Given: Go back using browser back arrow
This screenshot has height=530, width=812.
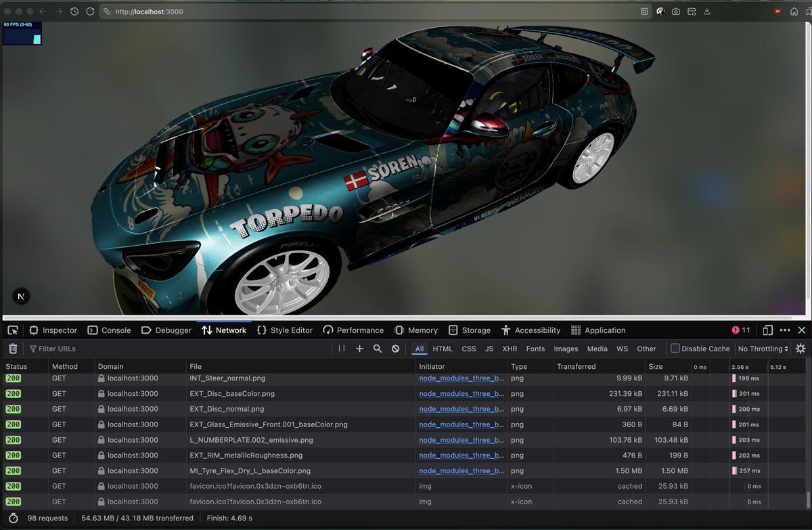Looking at the screenshot, I should pyautogui.click(x=43, y=12).
